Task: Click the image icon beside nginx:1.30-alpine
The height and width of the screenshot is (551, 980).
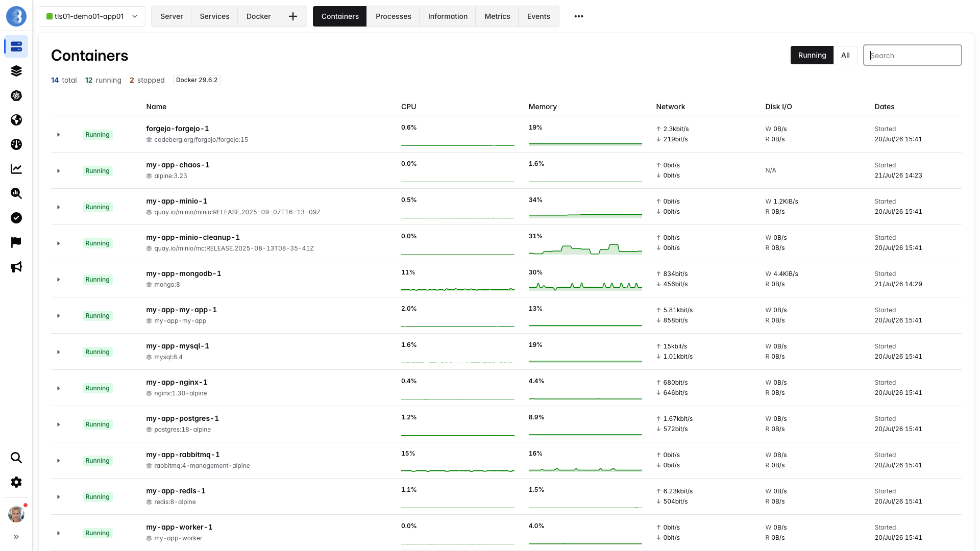Action: click(x=149, y=393)
